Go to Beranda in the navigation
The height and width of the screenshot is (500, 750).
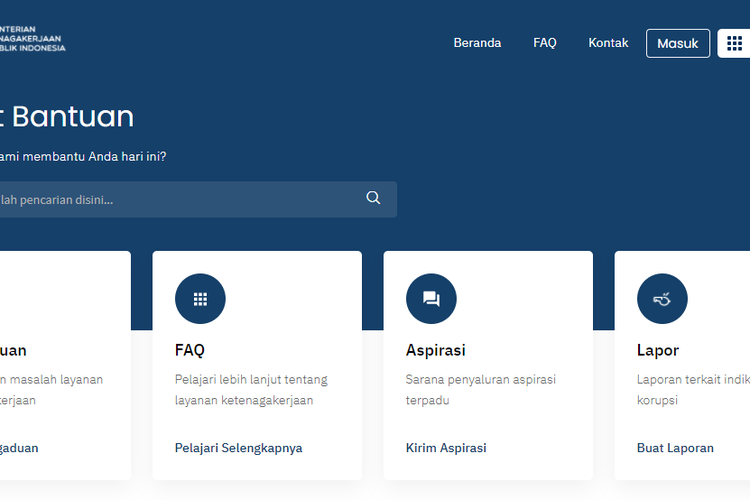click(477, 43)
